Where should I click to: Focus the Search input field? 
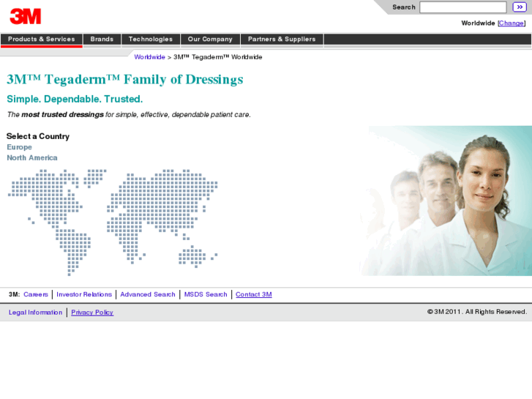pos(462,7)
